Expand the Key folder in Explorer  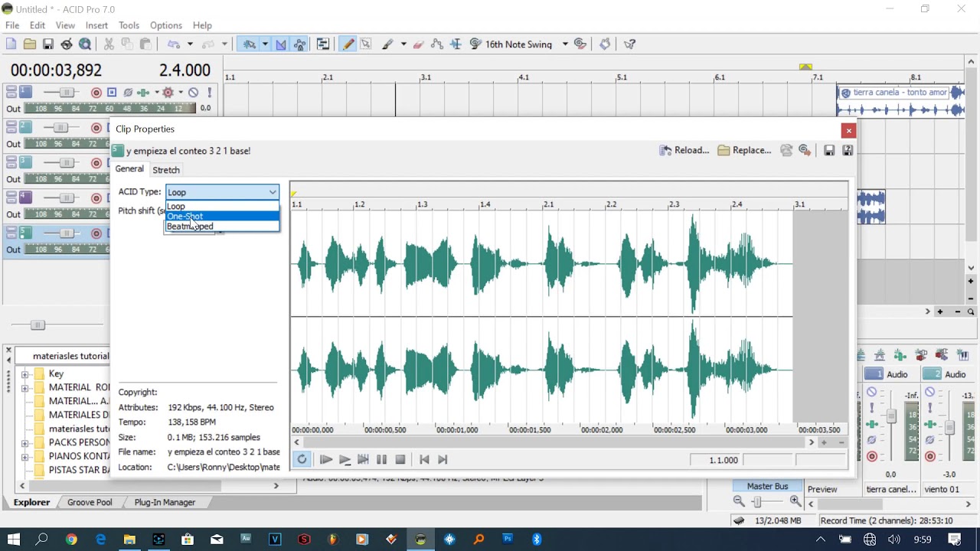pos(24,374)
